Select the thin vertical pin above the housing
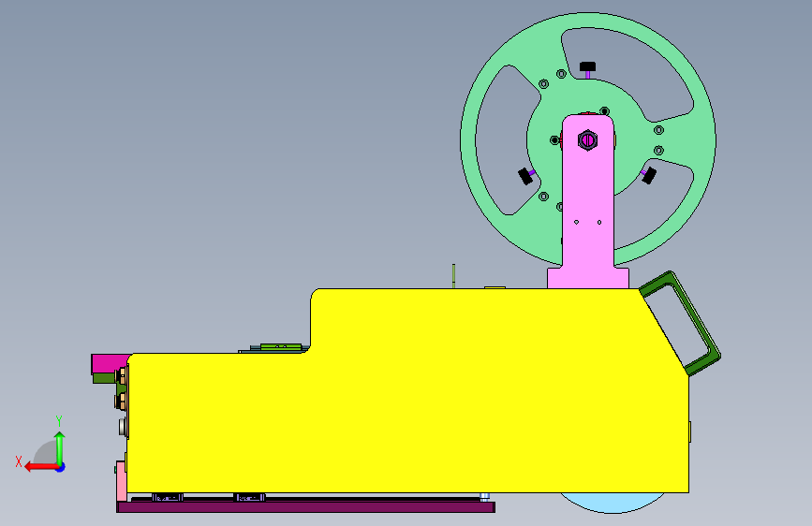 coord(453,276)
